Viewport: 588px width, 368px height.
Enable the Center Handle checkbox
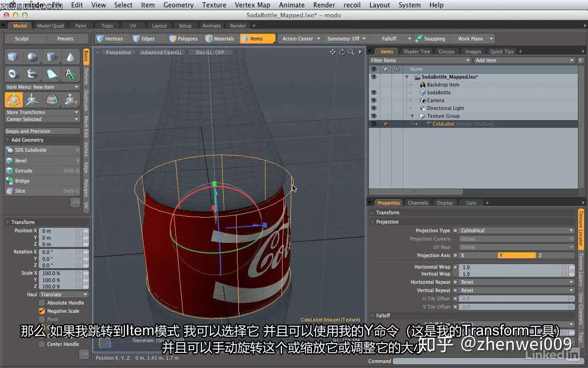point(42,344)
